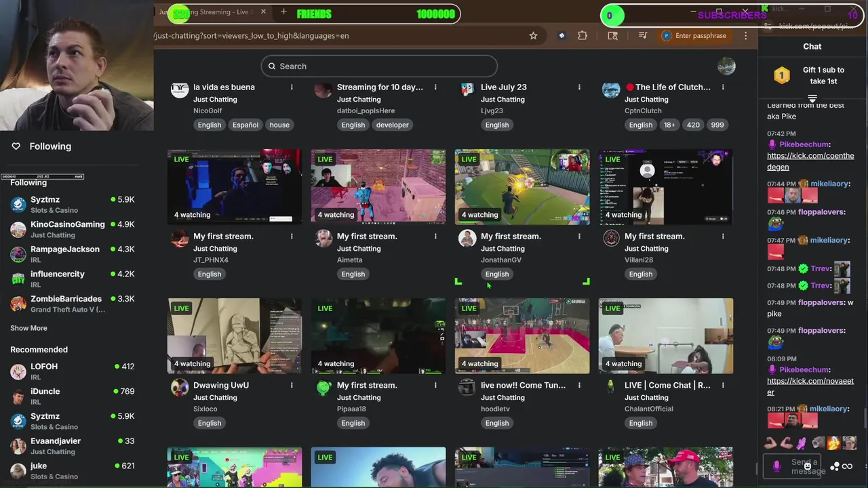Bookmark page with the star icon

click(x=533, y=35)
